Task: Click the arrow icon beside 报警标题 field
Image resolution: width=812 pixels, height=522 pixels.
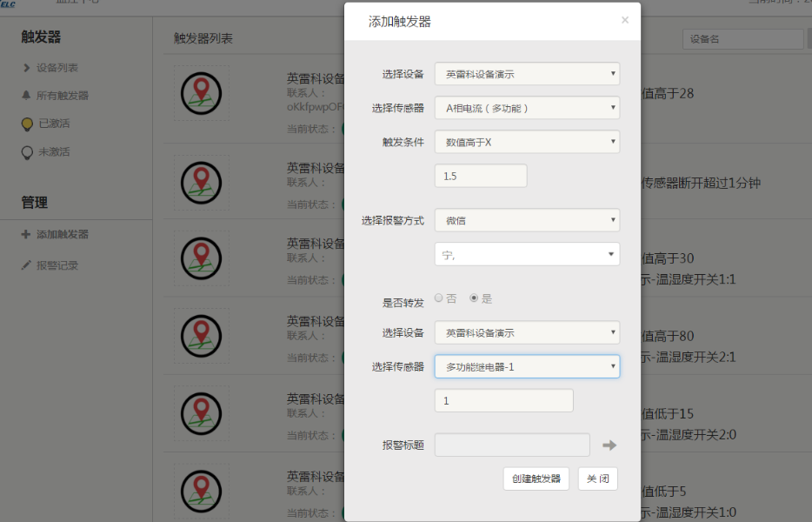Action: (609, 445)
